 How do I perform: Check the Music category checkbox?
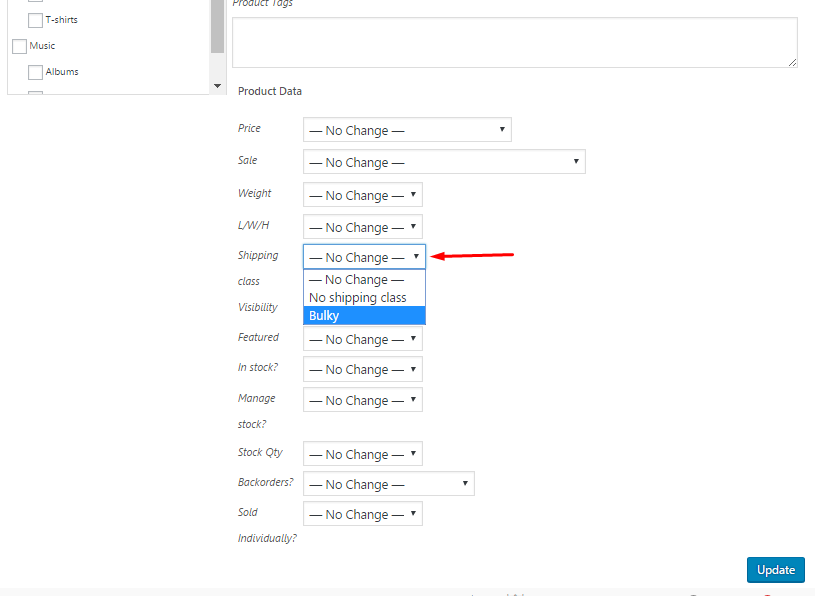pyautogui.click(x=19, y=46)
